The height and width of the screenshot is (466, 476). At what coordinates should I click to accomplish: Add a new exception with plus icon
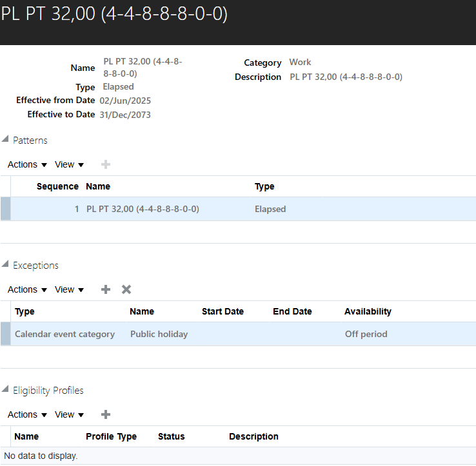[106, 289]
